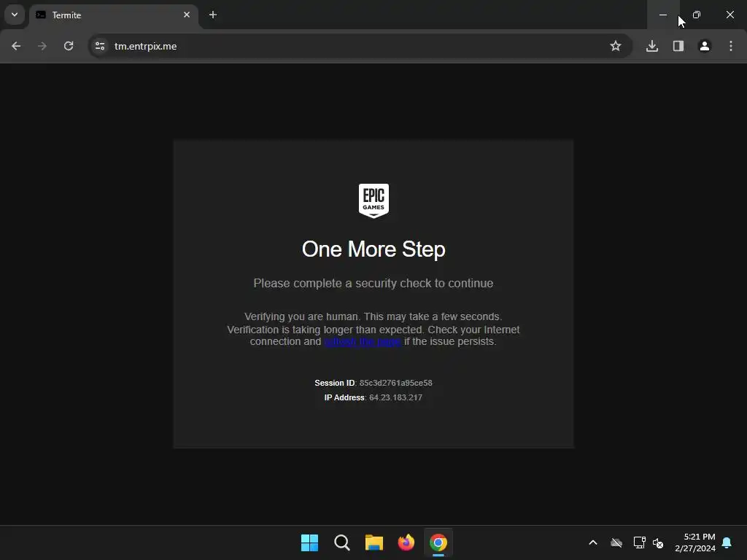
Task: Select the Termite tab
Action: coord(114,15)
